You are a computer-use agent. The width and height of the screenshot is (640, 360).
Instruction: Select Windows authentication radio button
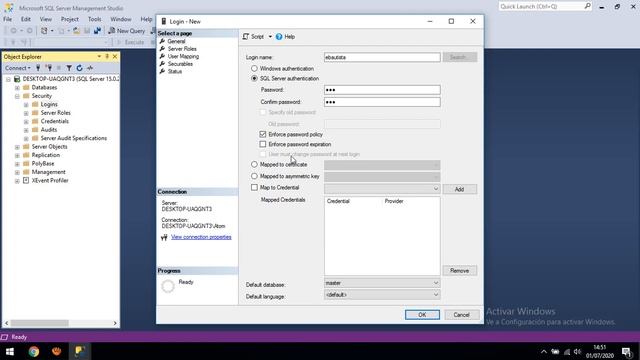(x=254, y=69)
